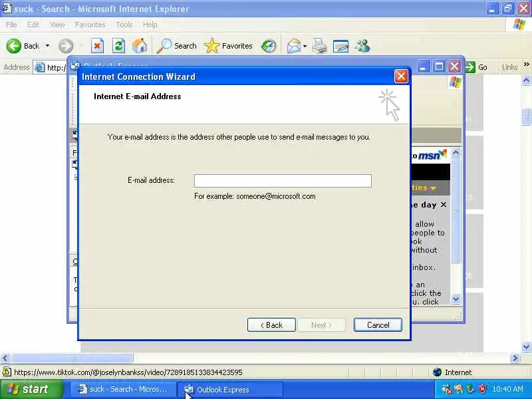Open the History icon in IE toolbar
Screen dimensions: 532x399
(269, 46)
